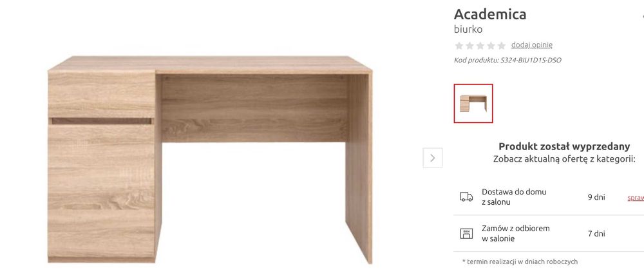Click 'Produkt został wyprzedany' heading

tap(564, 146)
